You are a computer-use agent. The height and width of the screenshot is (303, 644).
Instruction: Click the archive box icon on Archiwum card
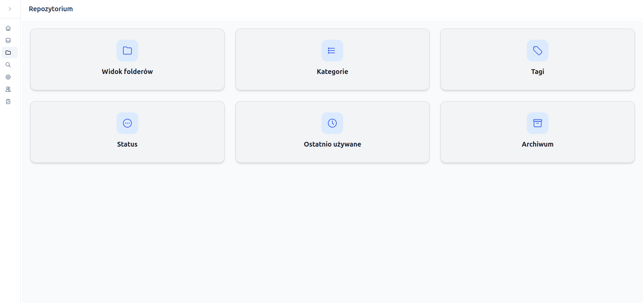(x=538, y=123)
